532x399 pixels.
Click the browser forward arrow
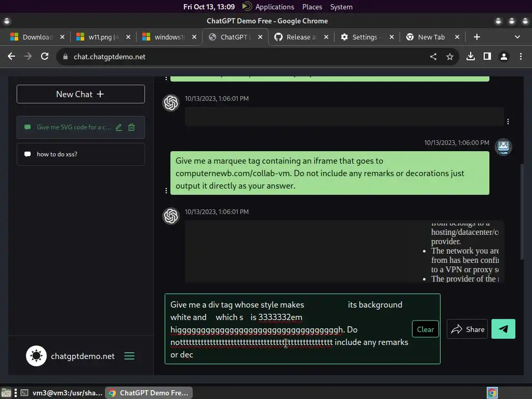point(28,56)
